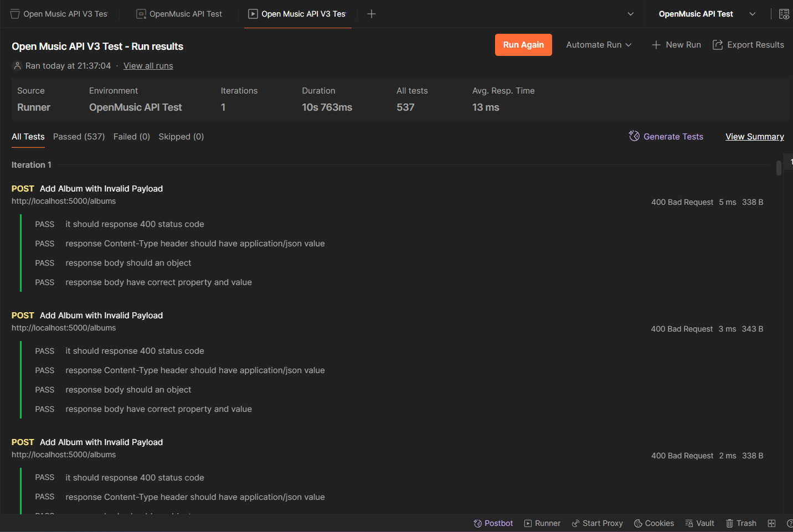This screenshot has width=793, height=532.
Task: Show the Skipped (0) tests tab
Action: [x=181, y=137]
